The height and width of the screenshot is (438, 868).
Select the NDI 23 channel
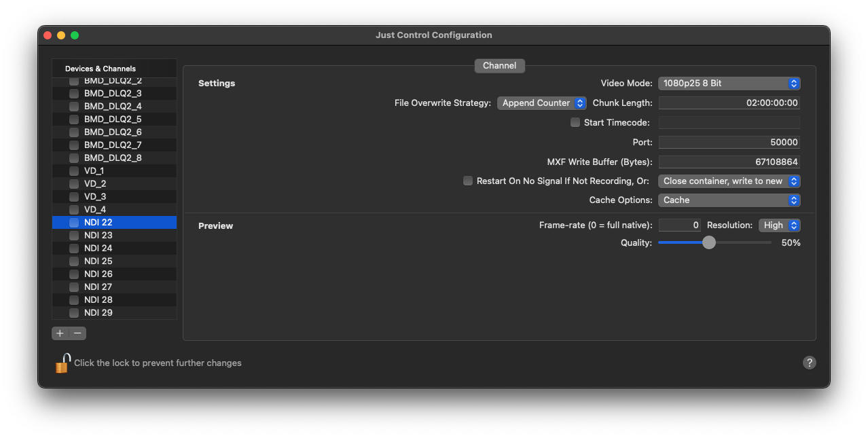(114, 236)
